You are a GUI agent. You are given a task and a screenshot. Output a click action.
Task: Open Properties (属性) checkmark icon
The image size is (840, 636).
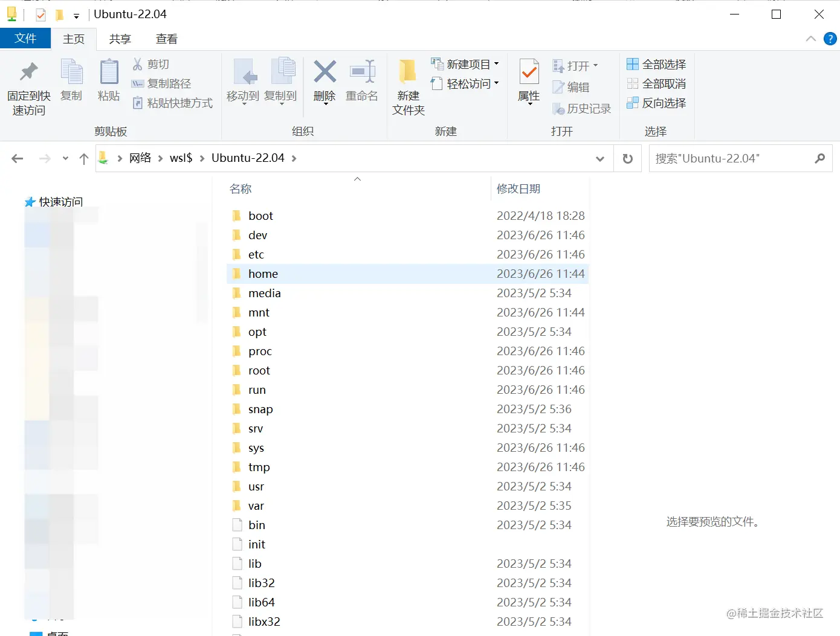pos(529,72)
